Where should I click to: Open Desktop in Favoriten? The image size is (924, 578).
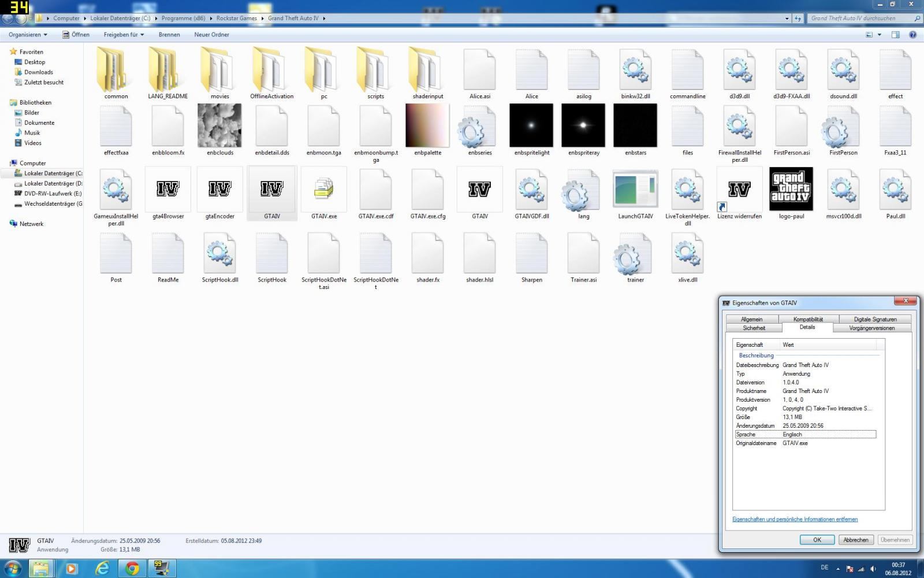pyautogui.click(x=35, y=62)
